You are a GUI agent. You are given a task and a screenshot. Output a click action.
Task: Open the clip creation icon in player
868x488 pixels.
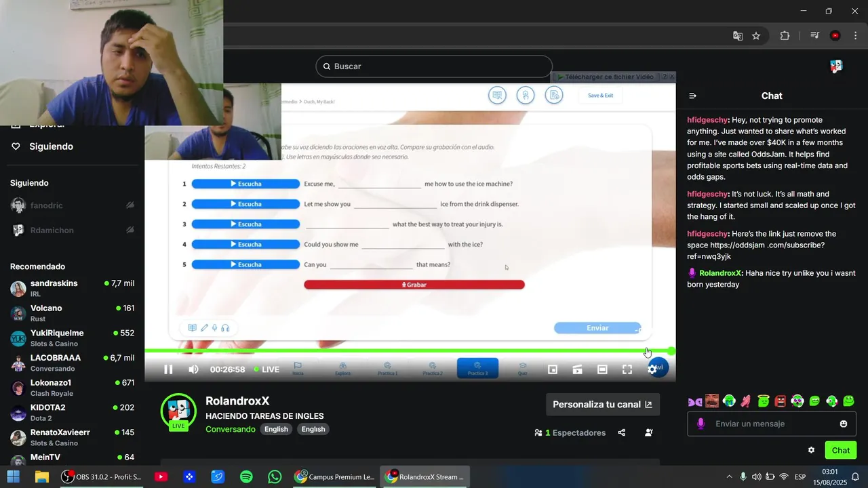(x=577, y=369)
